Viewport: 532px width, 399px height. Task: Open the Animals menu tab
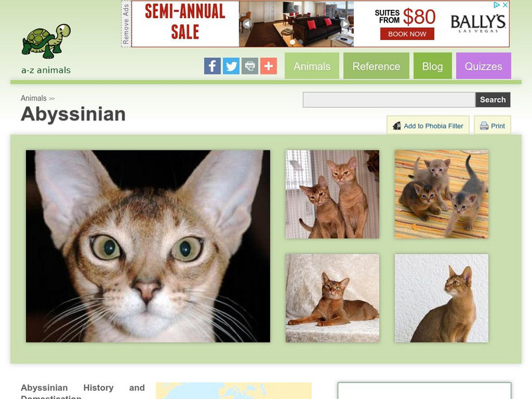[312, 66]
